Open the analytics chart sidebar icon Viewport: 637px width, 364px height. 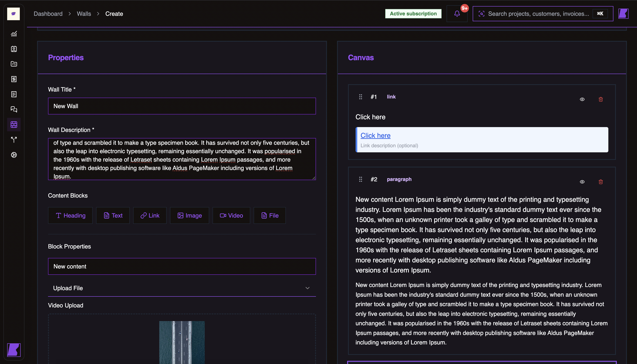tap(14, 34)
